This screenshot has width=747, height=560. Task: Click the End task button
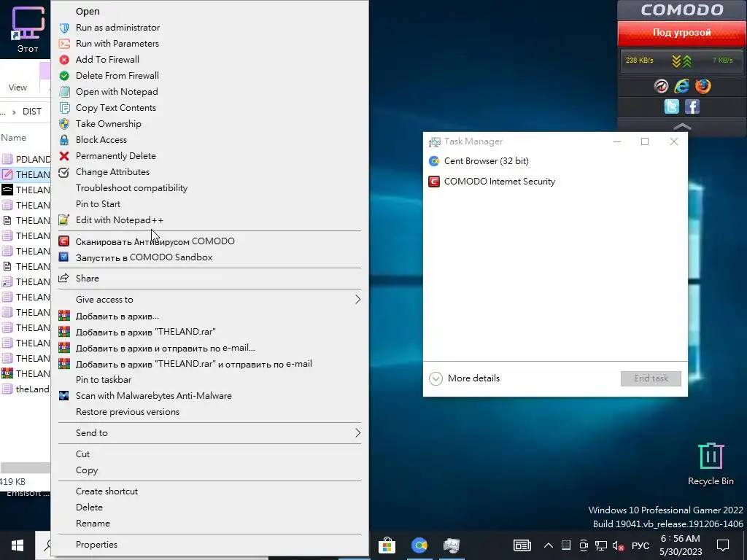pyautogui.click(x=651, y=378)
